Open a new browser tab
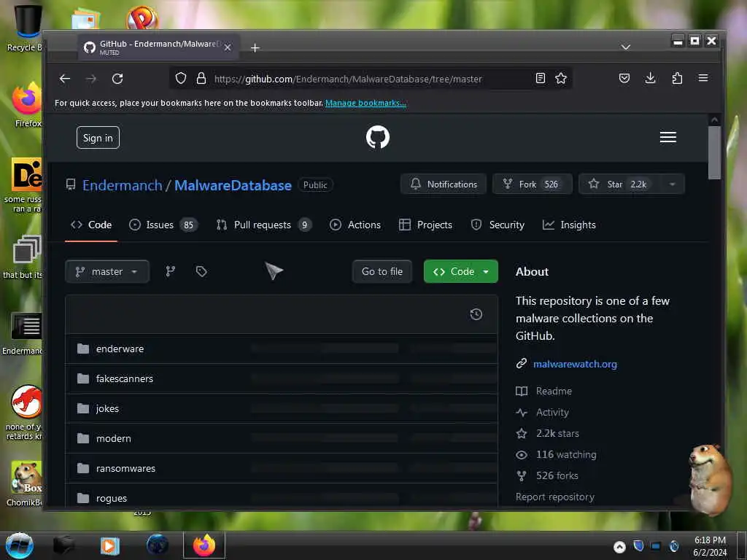Image resolution: width=747 pixels, height=560 pixels. coord(255,48)
